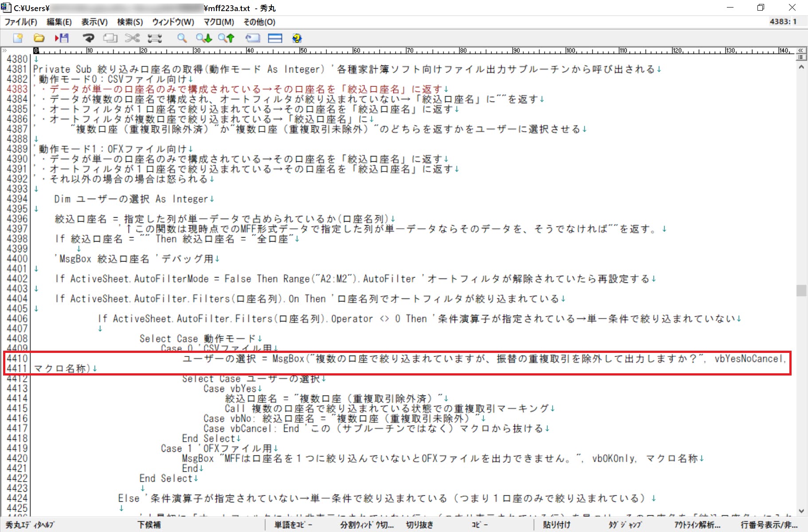Undo the last edit

89,38
